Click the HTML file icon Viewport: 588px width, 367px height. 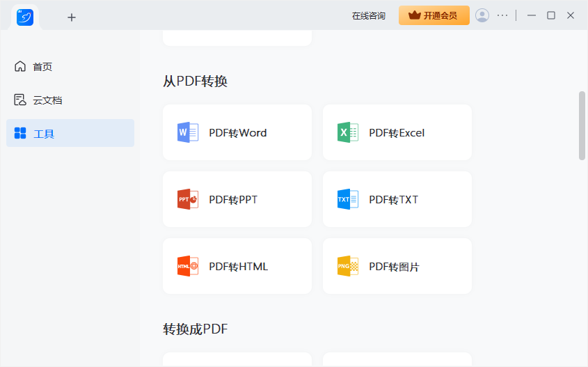tap(188, 266)
